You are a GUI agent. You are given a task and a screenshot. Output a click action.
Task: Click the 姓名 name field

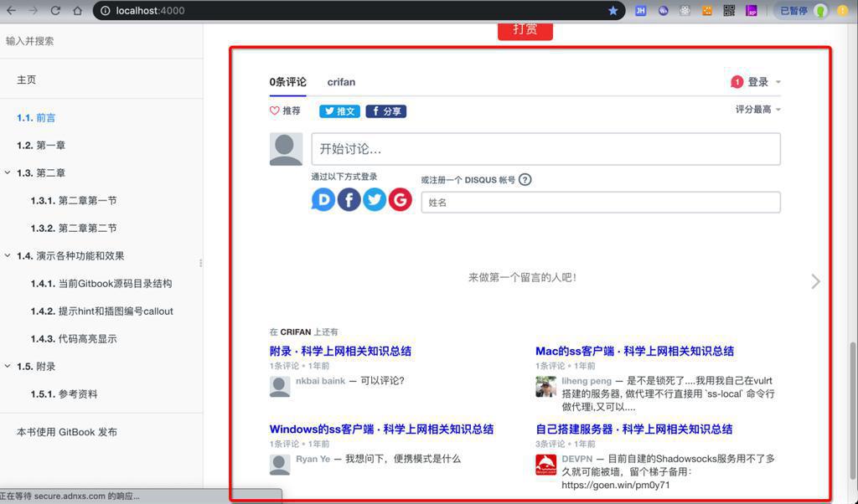[x=600, y=203]
